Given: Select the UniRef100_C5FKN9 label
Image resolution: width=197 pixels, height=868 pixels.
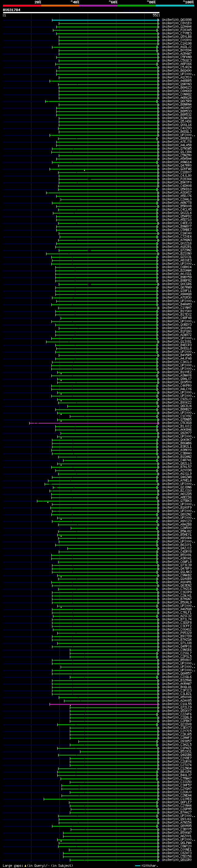Looking at the screenshot, I should click(177, 57).
